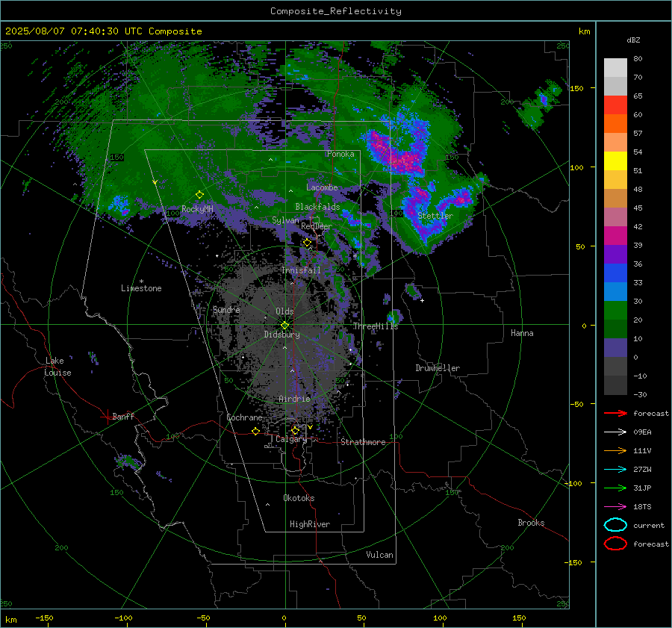Click the Lacombe city label
The width and height of the screenshot is (672, 628).
(x=322, y=187)
